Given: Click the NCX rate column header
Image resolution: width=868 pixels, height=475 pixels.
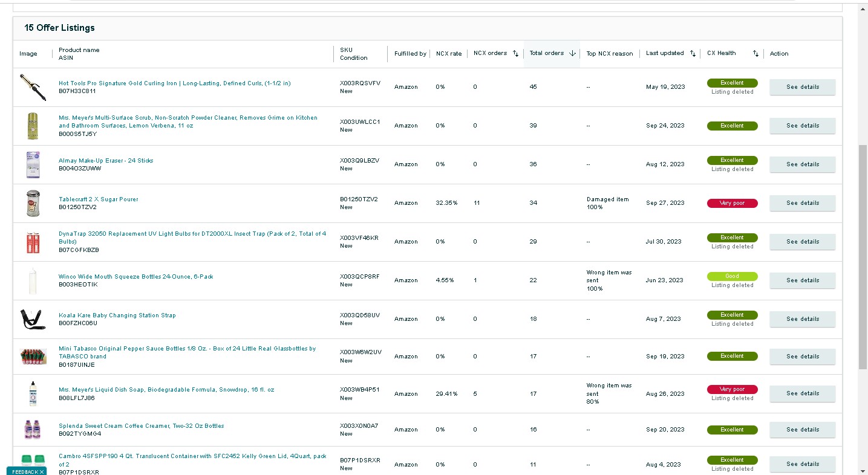Looking at the screenshot, I should click(449, 54).
